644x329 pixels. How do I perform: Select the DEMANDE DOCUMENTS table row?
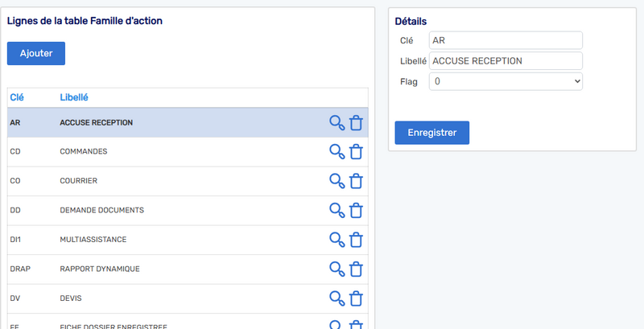[x=188, y=211]
